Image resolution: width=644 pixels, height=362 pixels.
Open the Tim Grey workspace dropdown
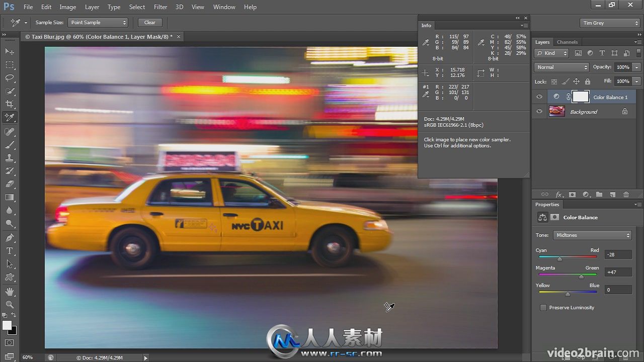pyautogui.click(x=610, y=23)
